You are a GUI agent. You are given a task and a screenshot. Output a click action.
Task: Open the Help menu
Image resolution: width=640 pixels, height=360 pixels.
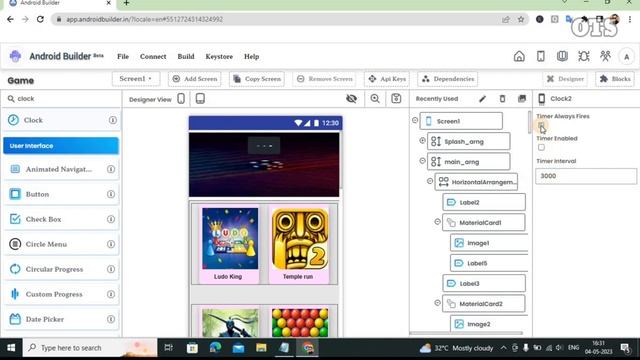251,57
